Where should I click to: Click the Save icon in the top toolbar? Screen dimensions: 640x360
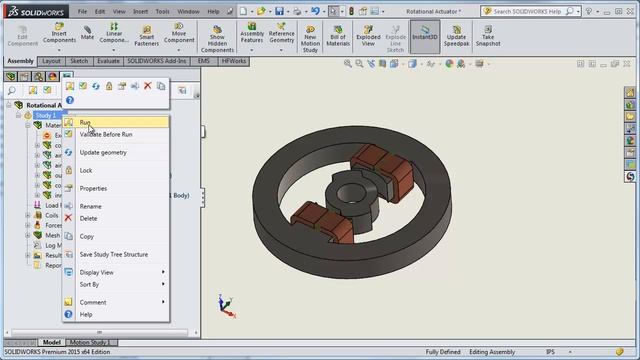[x=279, y=11]
